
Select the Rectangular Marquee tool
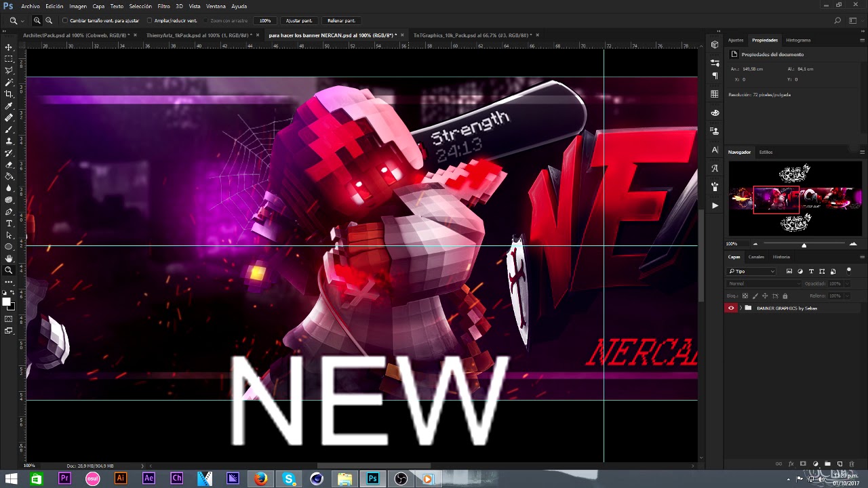pyautogui.click(x=9, y=59)
